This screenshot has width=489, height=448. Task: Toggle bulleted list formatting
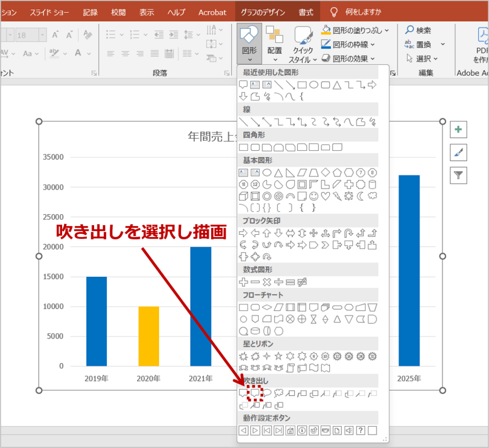click(x=111, y=34)
